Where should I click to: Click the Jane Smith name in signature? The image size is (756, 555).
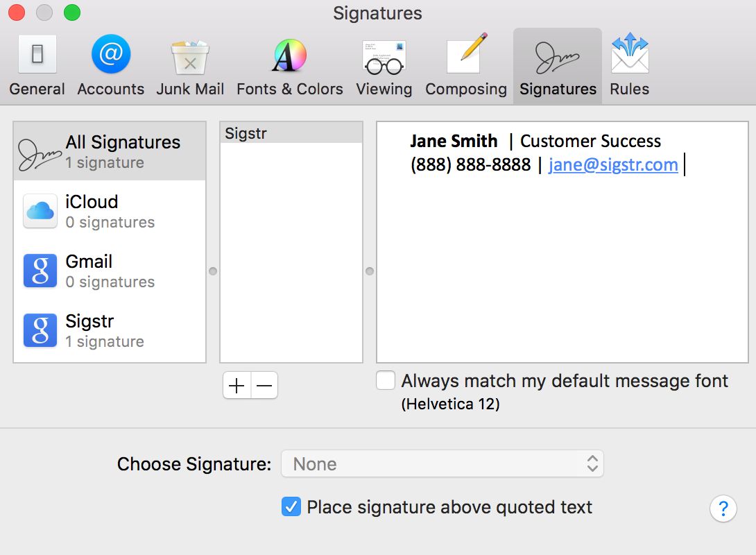[x=454, y=142]
